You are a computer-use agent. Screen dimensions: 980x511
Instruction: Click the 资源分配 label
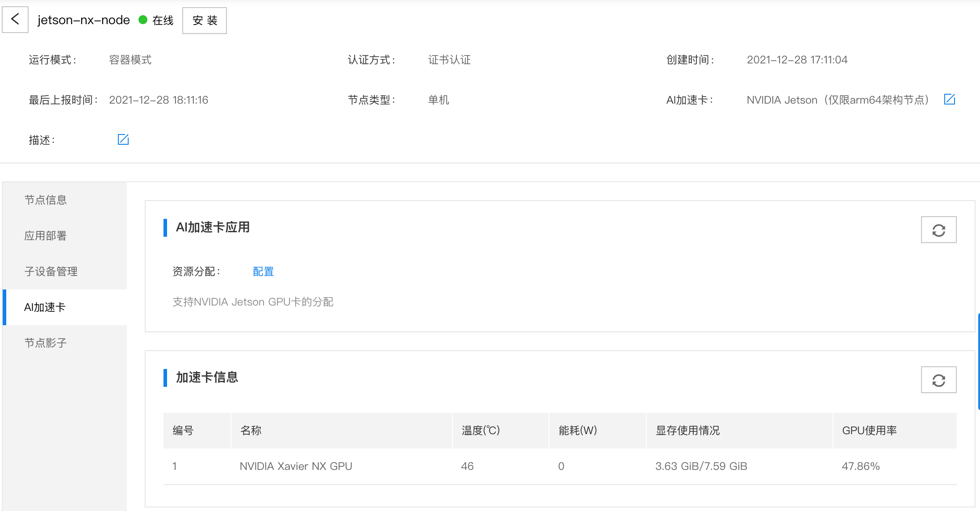click(x=196, y=272)
